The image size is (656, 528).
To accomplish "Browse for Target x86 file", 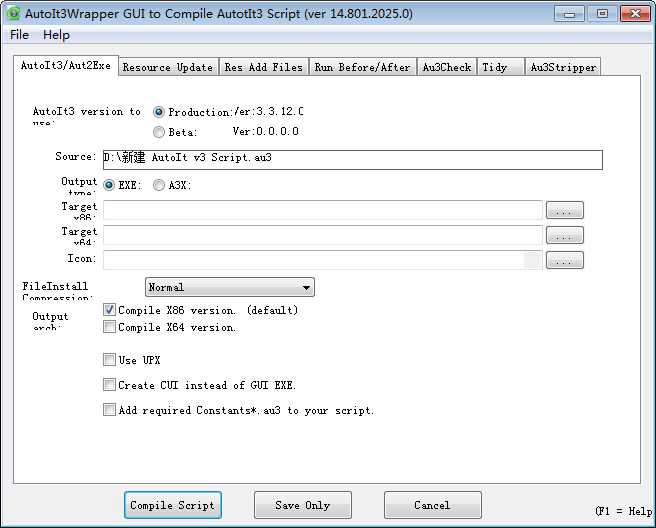I will [x=564, y=210].
